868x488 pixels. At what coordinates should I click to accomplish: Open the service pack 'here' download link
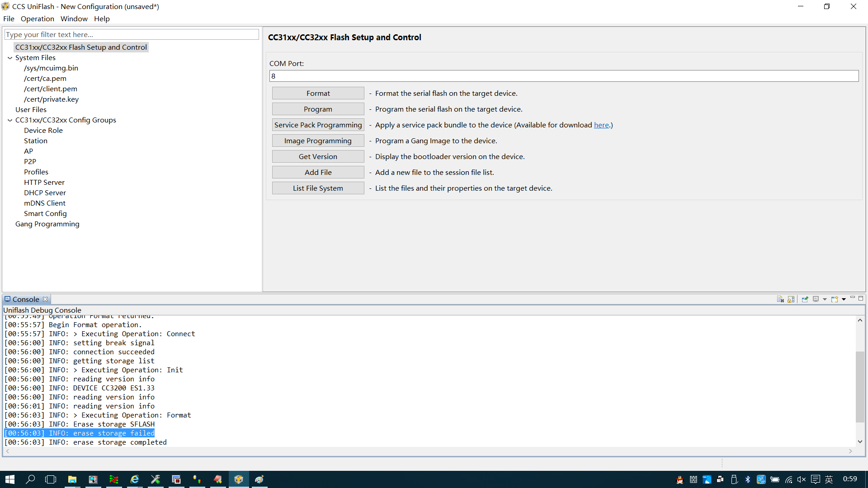(601, 125)
